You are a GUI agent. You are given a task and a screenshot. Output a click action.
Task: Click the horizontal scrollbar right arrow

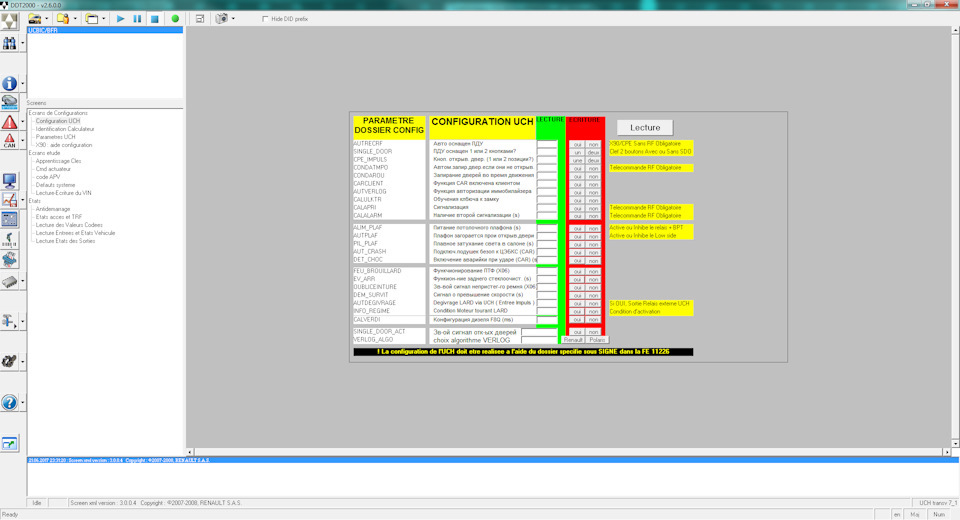[x=947, y=452]
